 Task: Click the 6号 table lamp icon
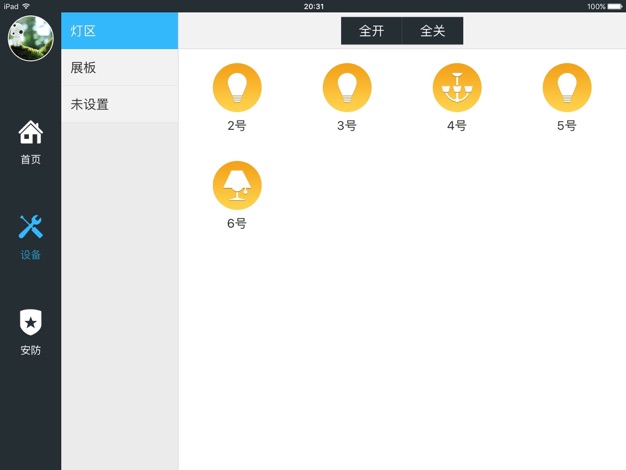(237, 184)
